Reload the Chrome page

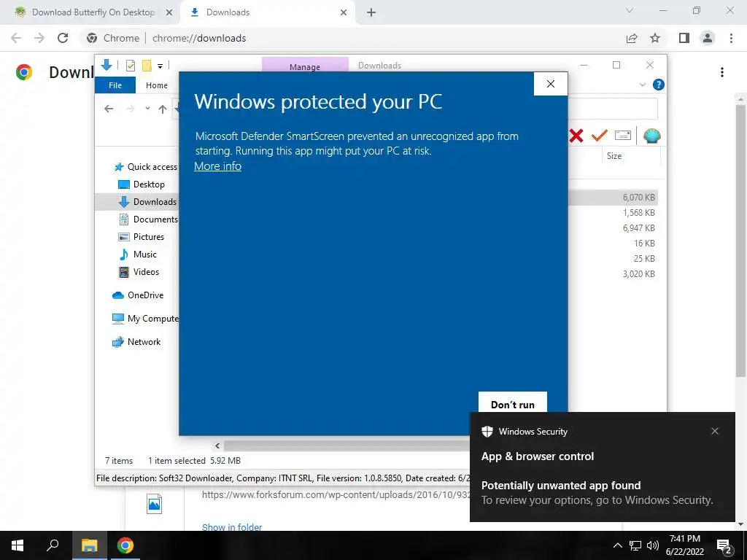[x=63, y=38]
